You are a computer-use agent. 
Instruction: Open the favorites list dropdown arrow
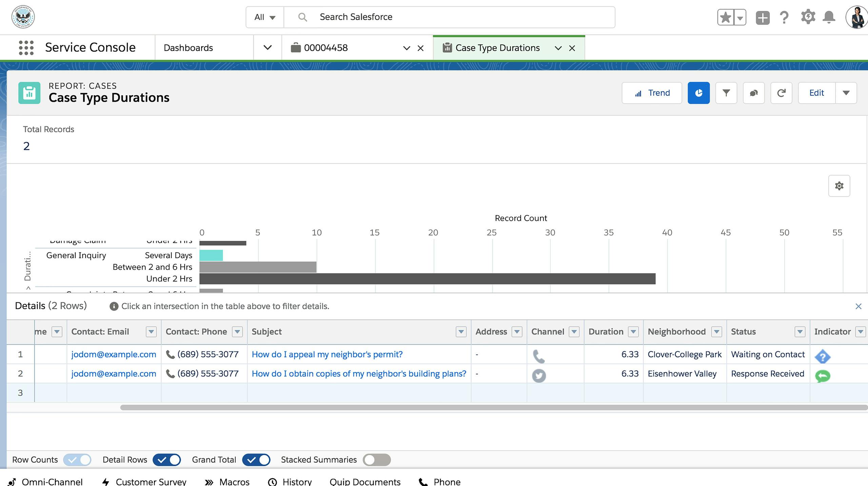click(740, 17)
